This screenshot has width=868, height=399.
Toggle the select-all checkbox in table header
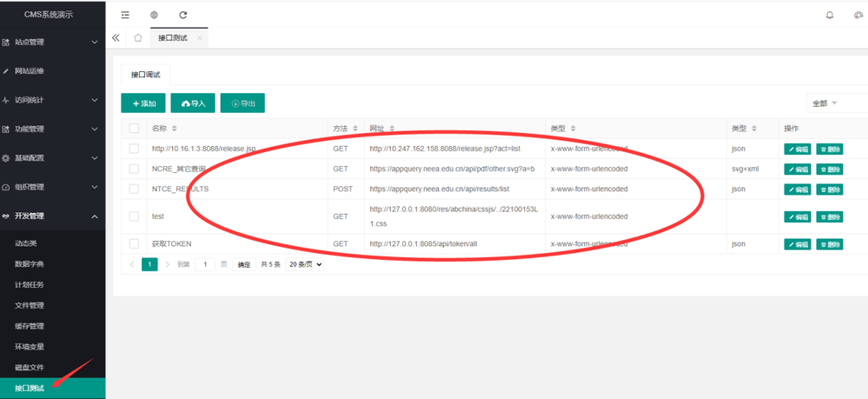click(134, 129)
